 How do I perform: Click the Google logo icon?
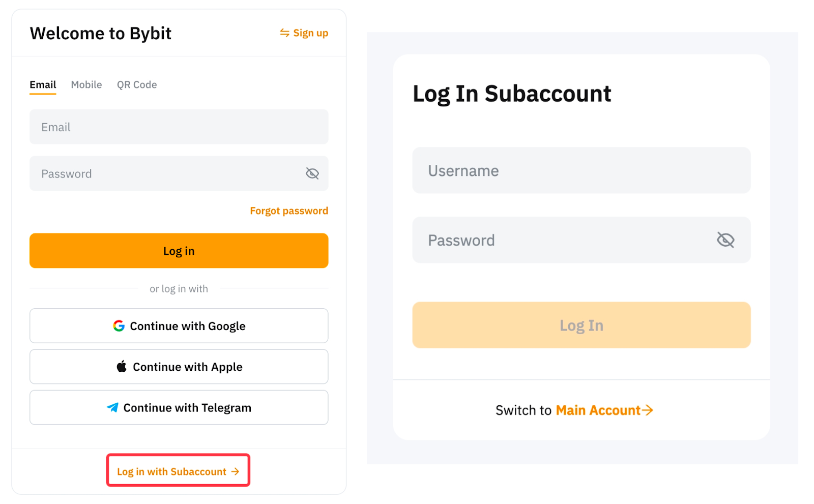[119, 326]
